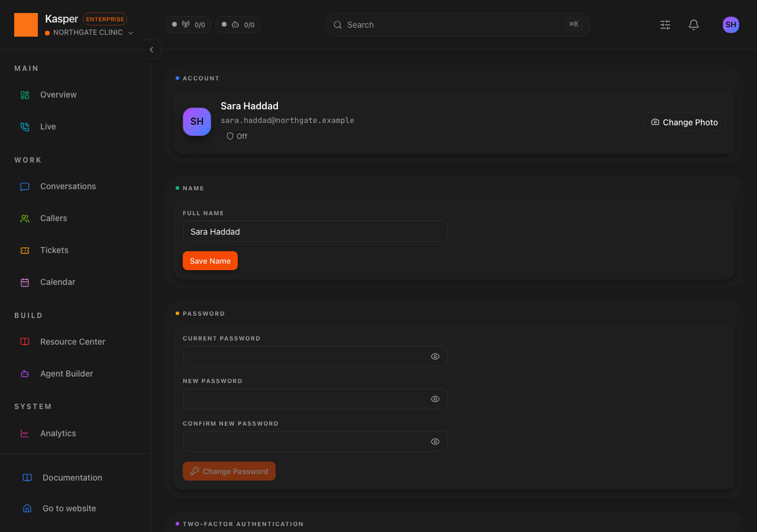Image resolution: width=757 pixels, height=532 pixels.
Task: Click the Calendar icon in the sidebar
Action: pyautogui.click(x=25, y=282)
